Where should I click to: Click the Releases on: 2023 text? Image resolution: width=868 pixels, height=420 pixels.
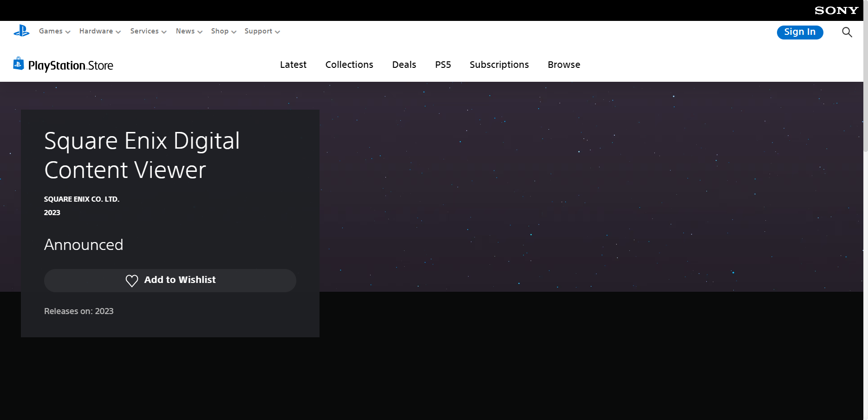pyautogui.click(x=78, y=311)
